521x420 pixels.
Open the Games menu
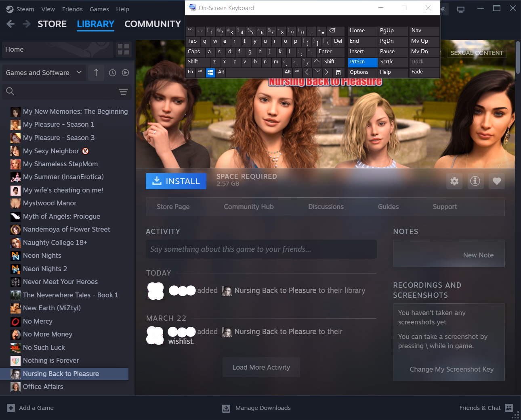pos(99,9)
